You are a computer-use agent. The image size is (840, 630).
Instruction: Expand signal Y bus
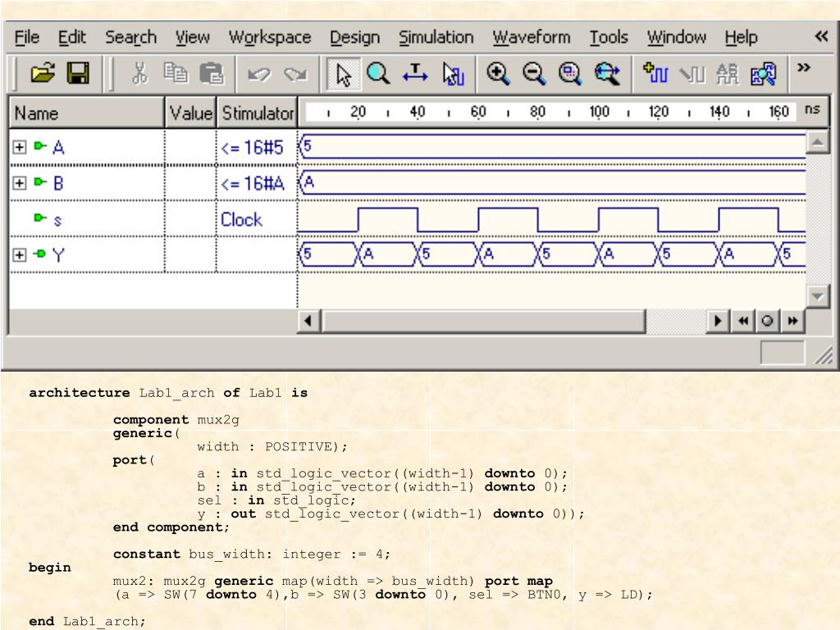pyautogui.click(x=20, y=254)
